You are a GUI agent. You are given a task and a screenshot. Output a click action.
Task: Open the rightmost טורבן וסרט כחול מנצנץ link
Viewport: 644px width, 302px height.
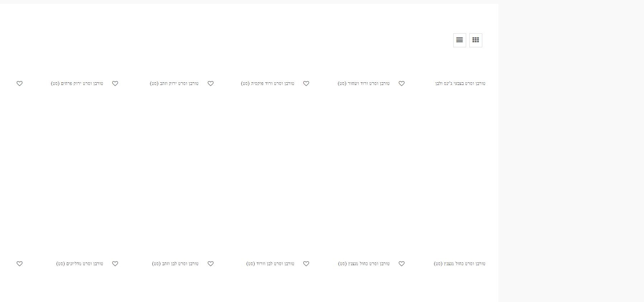tap(459, 264)
